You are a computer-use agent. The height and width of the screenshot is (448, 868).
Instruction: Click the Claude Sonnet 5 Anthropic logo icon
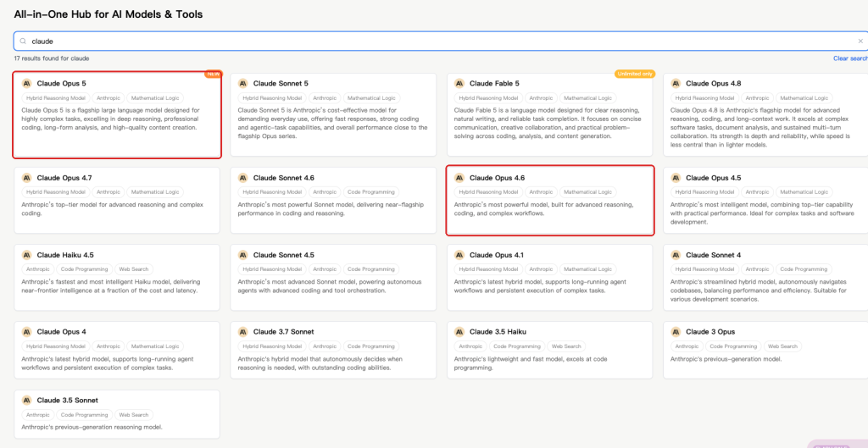[x=243, y=84]
